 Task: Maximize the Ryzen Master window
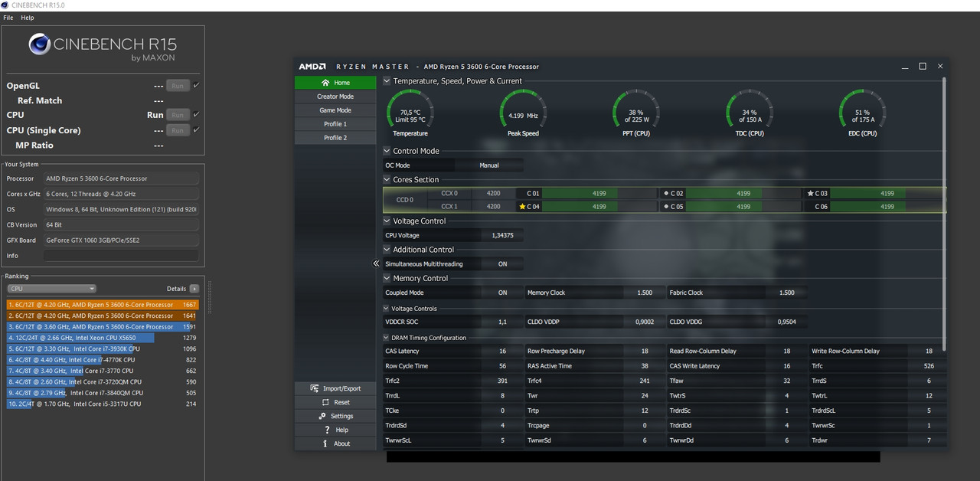coord(923,66)
